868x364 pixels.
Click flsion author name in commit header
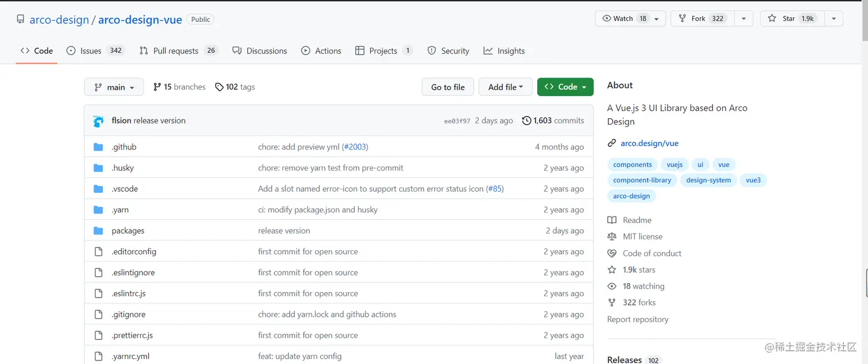pos(121,121)
